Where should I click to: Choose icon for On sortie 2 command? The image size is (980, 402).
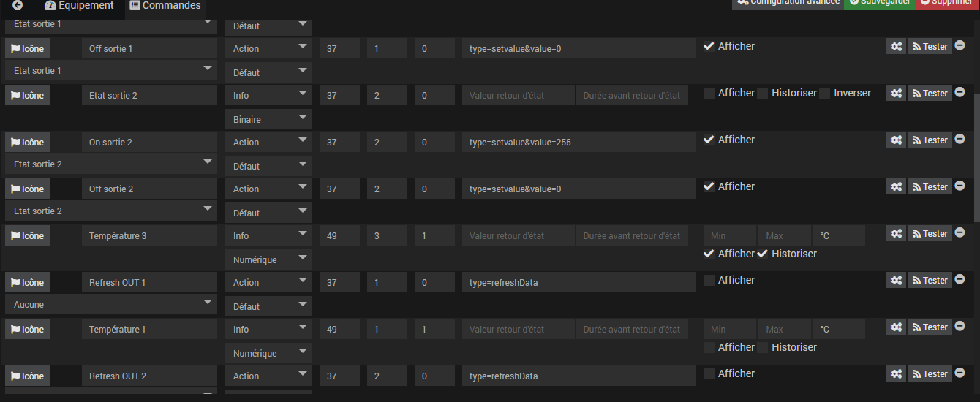click(x=28, y=143)
